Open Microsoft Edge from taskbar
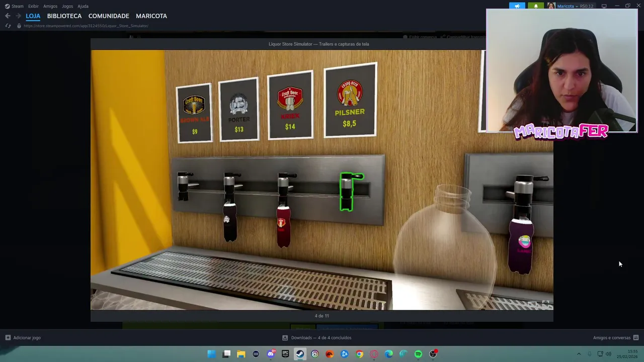The image size is (644, 362). pyautogui.click(x=388, y=354)
